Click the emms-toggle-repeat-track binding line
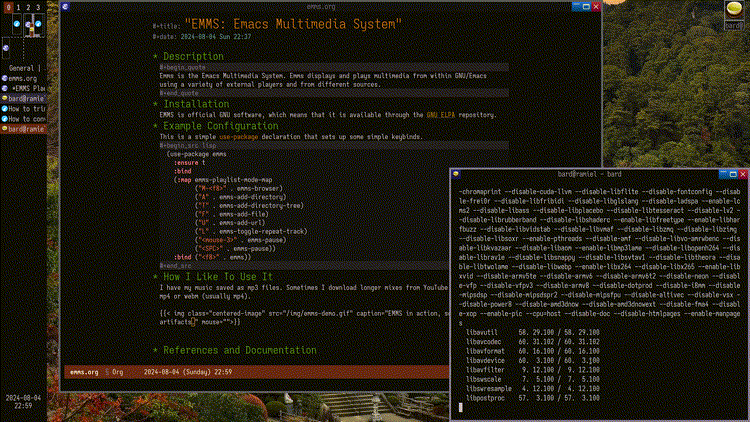This screenshot has height=422, width=750. (x=251, y=232)
